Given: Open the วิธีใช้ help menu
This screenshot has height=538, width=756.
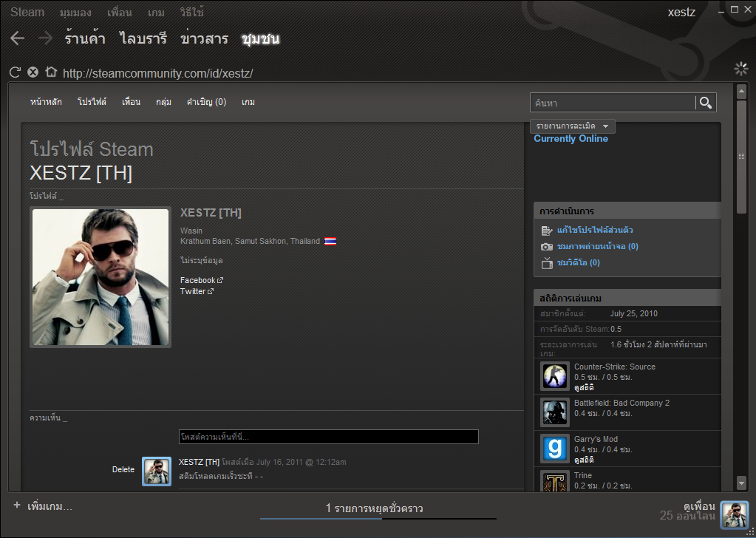Looking at the screenshot, I should [x=191, y=13].
